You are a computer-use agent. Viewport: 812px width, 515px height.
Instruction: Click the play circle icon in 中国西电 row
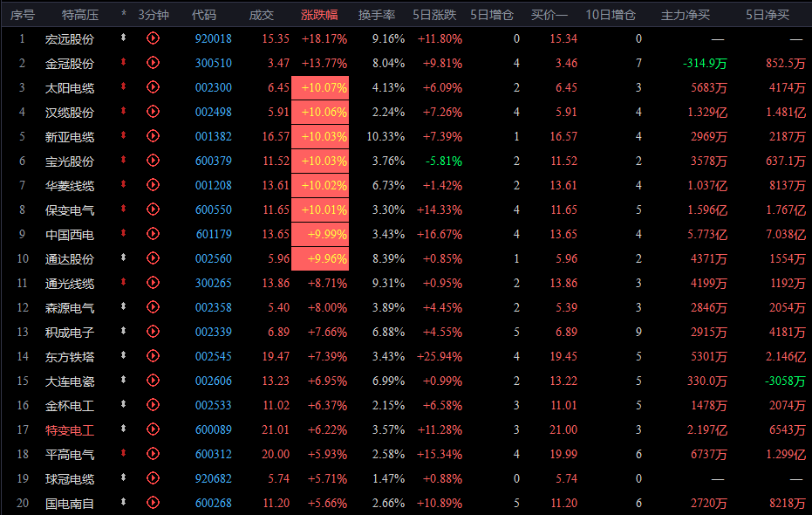point(153,234)
